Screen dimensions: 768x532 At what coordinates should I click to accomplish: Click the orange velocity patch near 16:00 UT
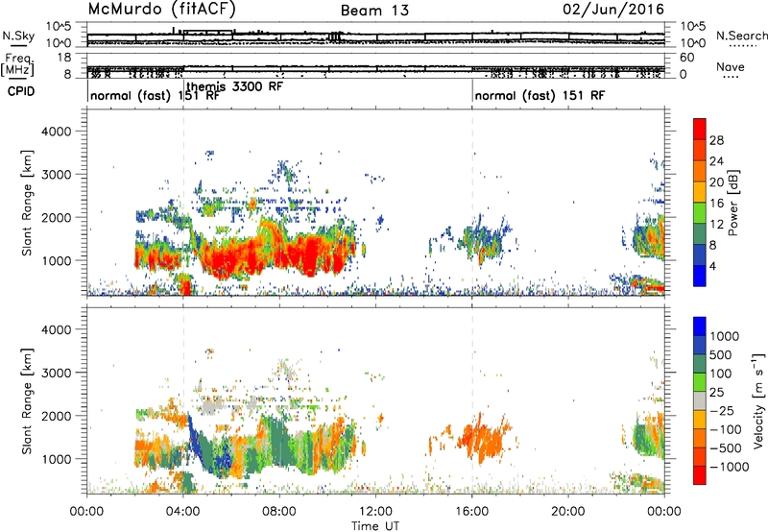(483, 438)
